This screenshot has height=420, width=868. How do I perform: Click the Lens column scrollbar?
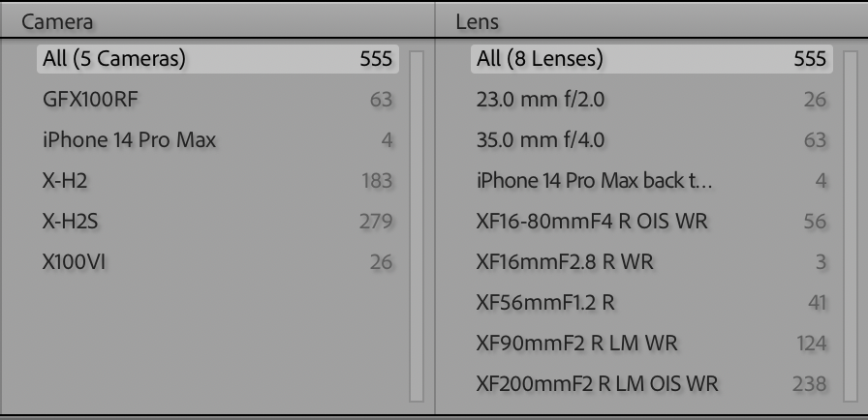tap(852, 225)
